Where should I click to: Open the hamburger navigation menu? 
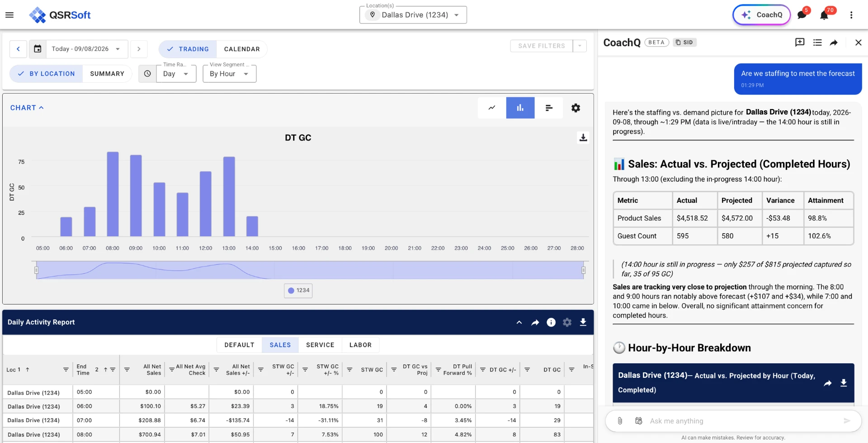pyautogui.click(x=9, y=15)
